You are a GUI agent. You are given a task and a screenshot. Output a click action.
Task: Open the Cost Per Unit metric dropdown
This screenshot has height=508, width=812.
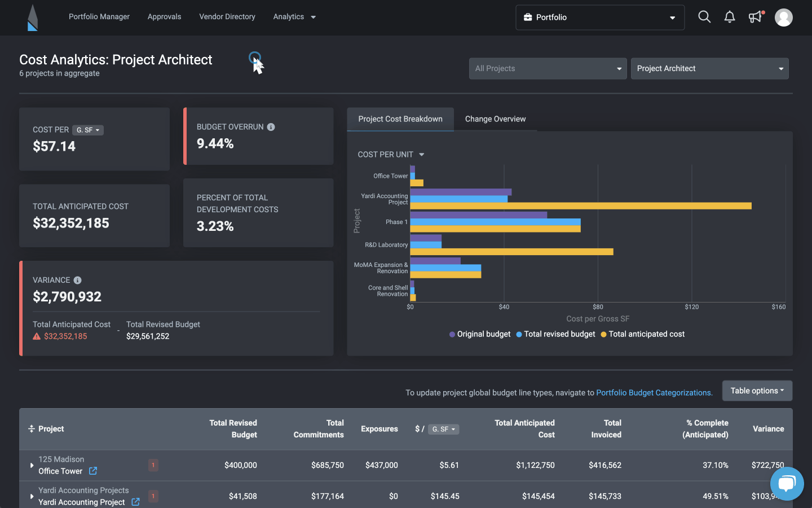coord(391,154)
